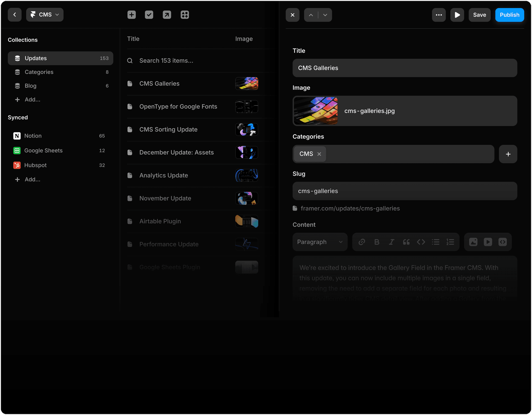Screen dimensions: 532x415
Task: Click the plugins grid toolbar icon
Action: [185, 15]
